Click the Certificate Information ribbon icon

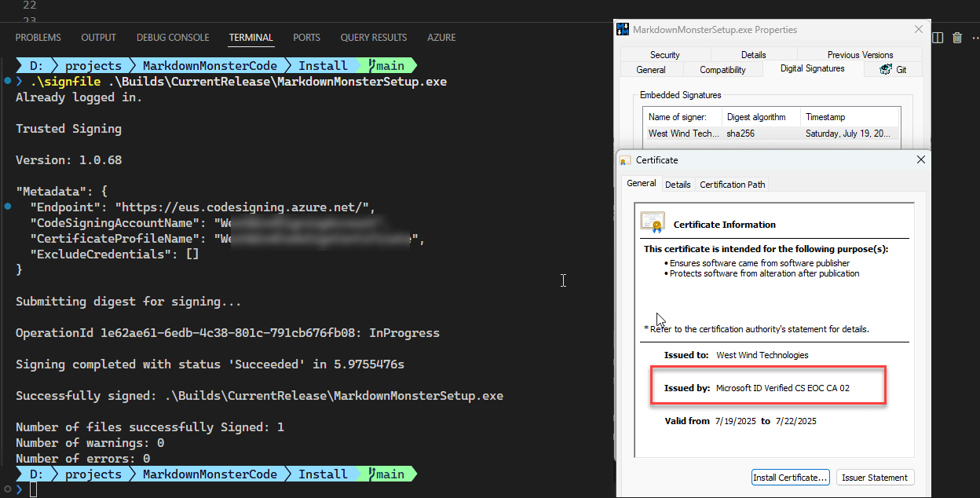point(652,222)
